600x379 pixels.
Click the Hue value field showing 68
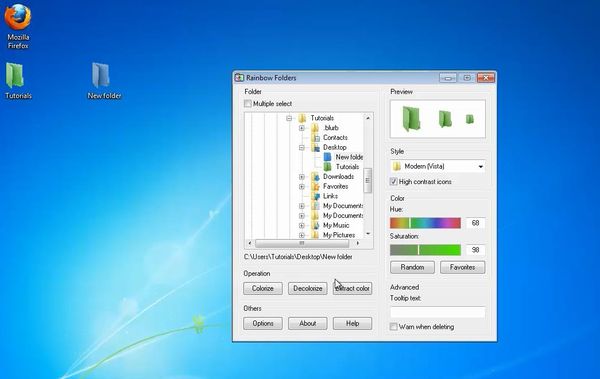(476, 223)
